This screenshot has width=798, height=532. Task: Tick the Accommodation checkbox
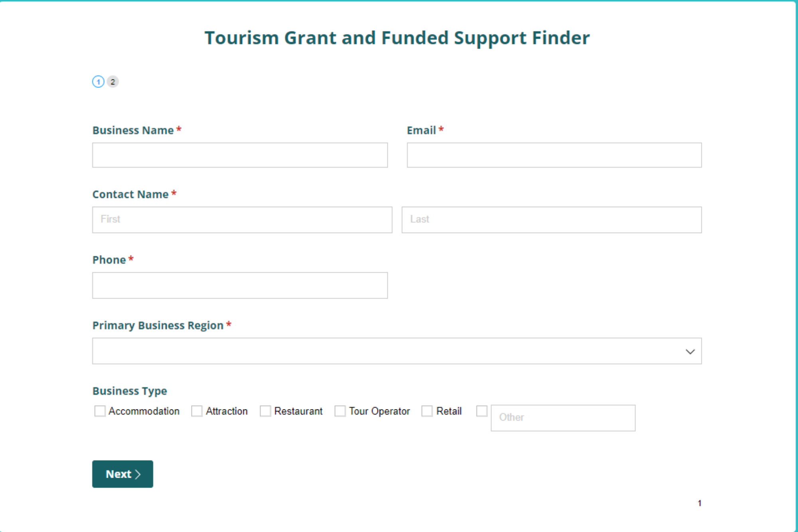(100, 411)
